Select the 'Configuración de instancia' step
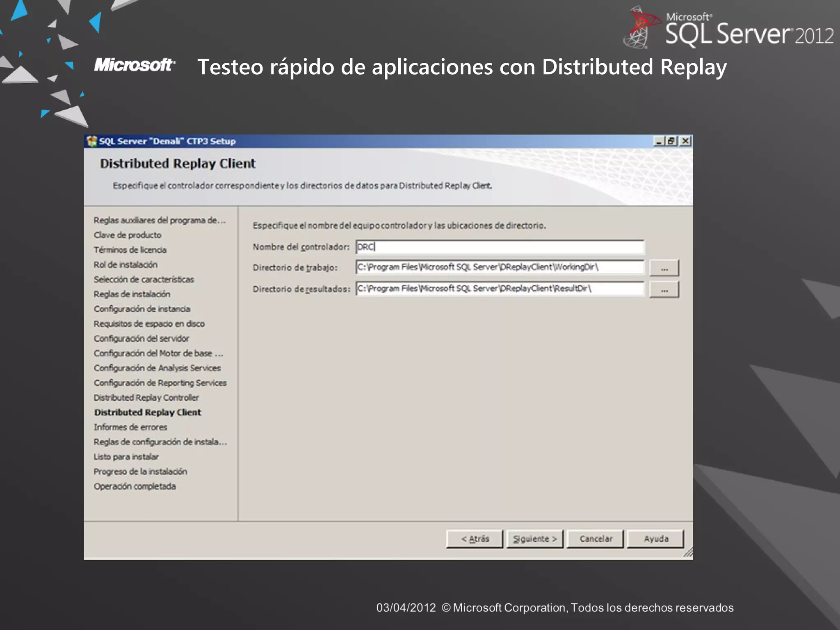840x630 pixels. pos(142,309)
